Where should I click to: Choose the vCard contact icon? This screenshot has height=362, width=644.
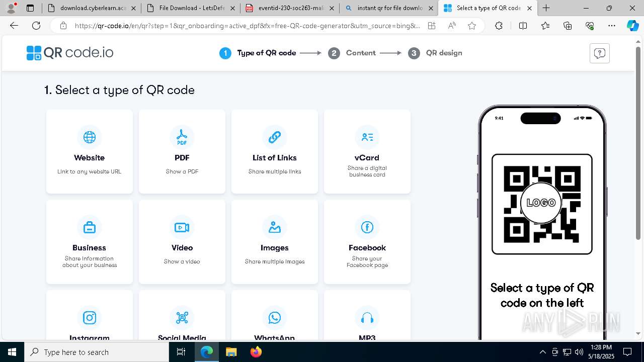pos(367,137)
